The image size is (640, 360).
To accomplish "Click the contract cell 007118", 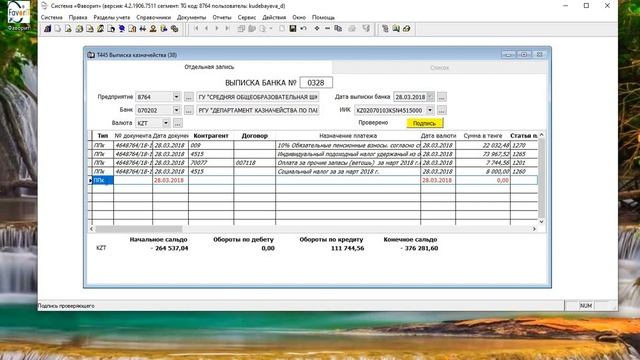I will pos(255,163).
